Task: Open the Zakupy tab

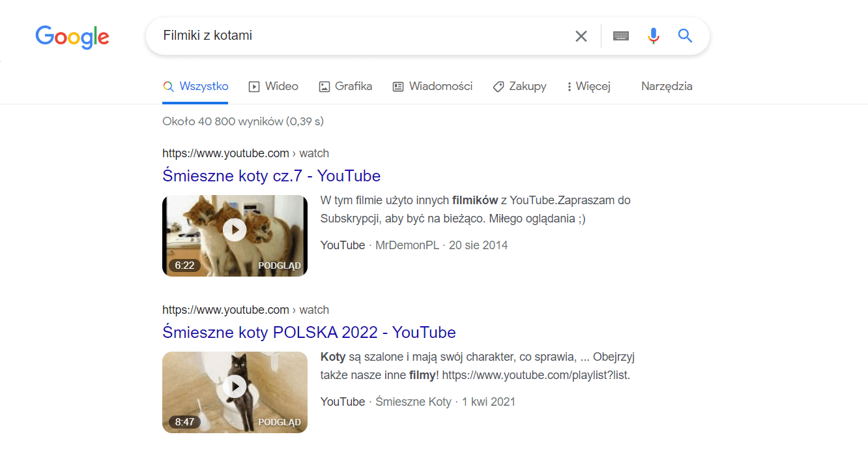Action: pos(519,86)
